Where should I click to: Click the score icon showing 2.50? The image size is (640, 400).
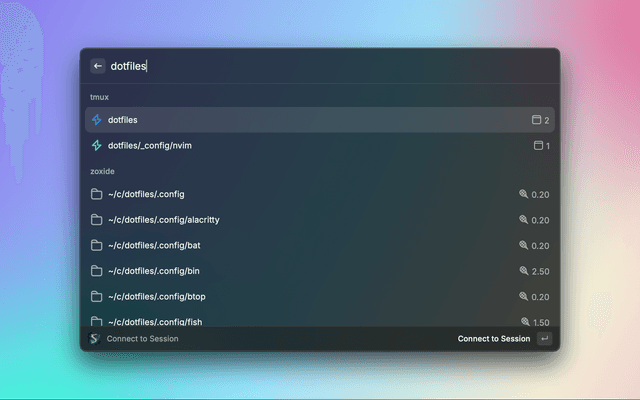pyautogui.click(x=523, y=271)
